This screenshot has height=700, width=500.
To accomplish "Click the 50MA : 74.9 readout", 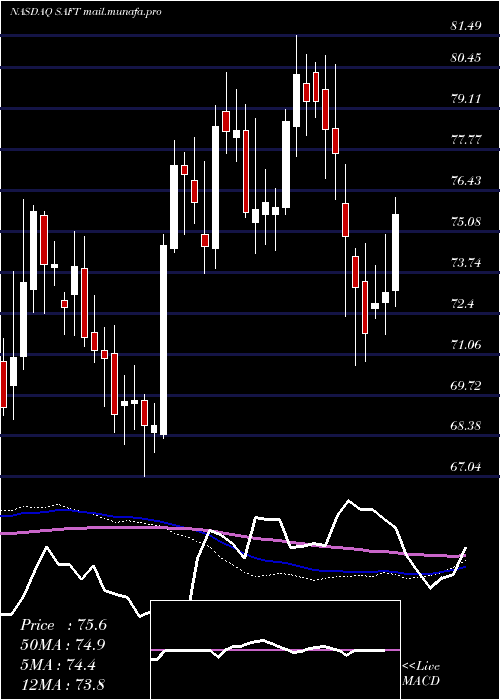I will click(x=63, y=645).
